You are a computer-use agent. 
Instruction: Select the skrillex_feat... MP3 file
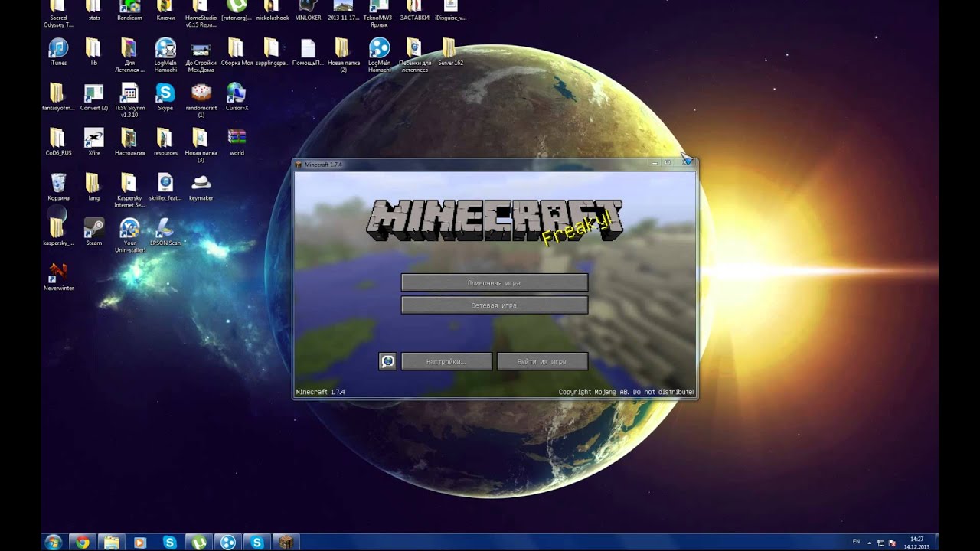[x=165, y=187]
